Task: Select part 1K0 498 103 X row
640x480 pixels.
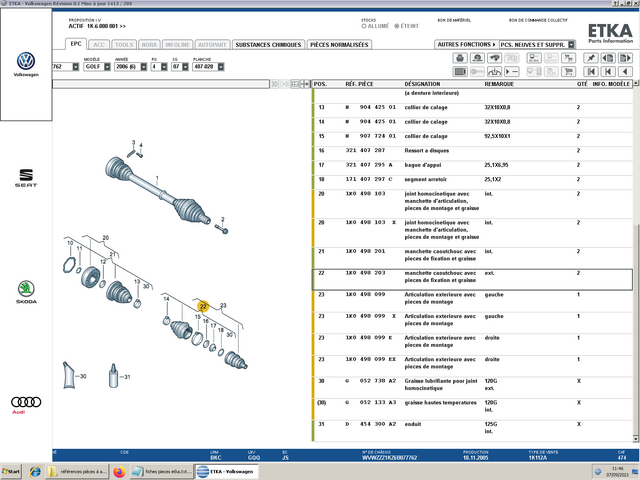Action: tap(472, 233)
